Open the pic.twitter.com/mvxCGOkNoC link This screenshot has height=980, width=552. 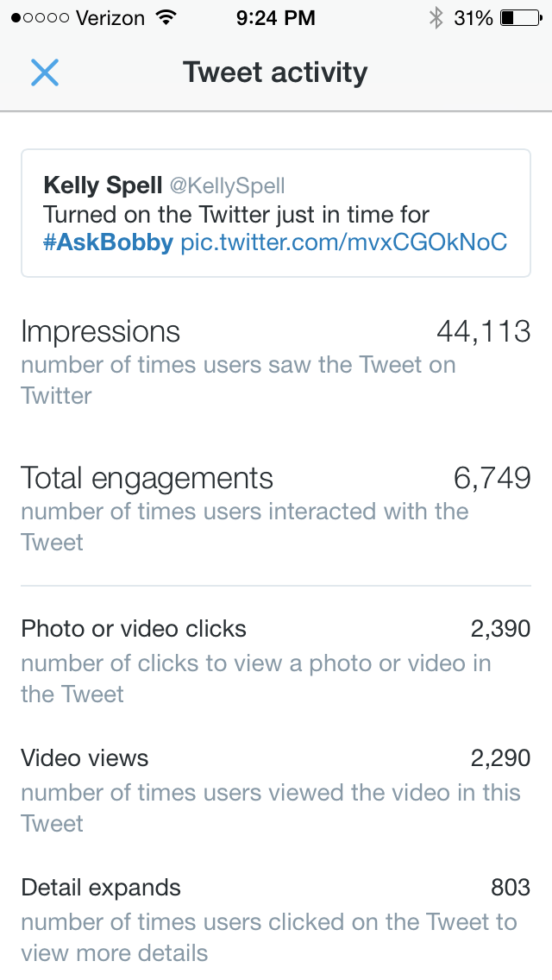pyautogui.click(x=343, y=242)
